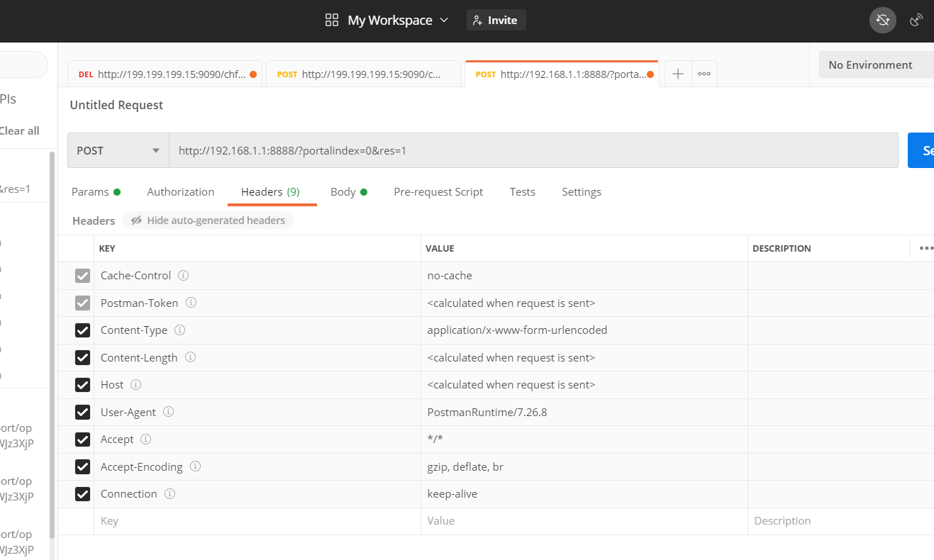Click Clear all history link
This screenshot has height=560, width=934.
click(x=19, y=130)
